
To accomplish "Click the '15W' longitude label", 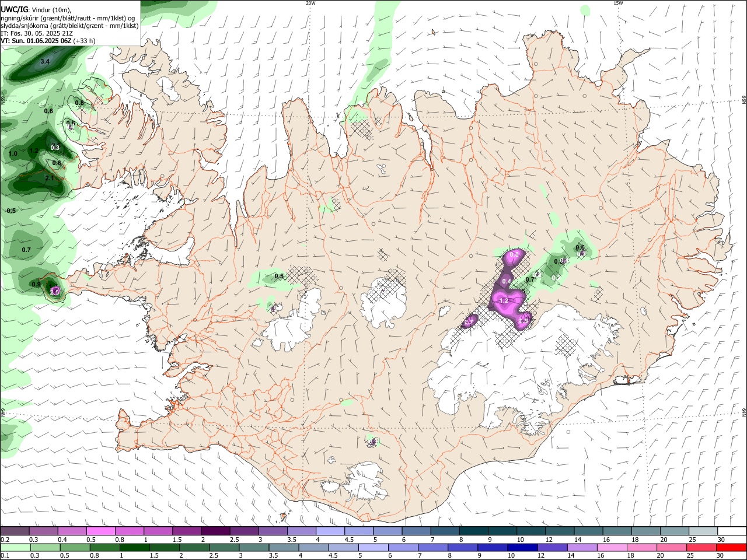I will (618, 3).
